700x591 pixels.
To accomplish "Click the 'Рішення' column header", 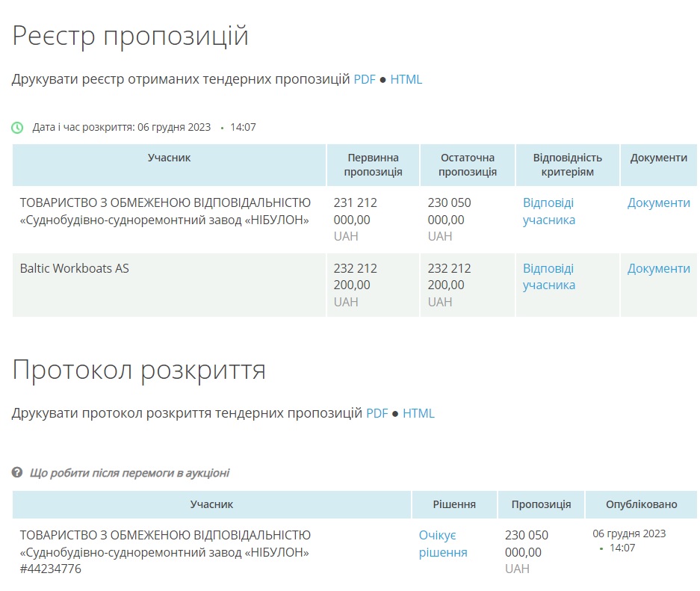I will click(454, 504).
